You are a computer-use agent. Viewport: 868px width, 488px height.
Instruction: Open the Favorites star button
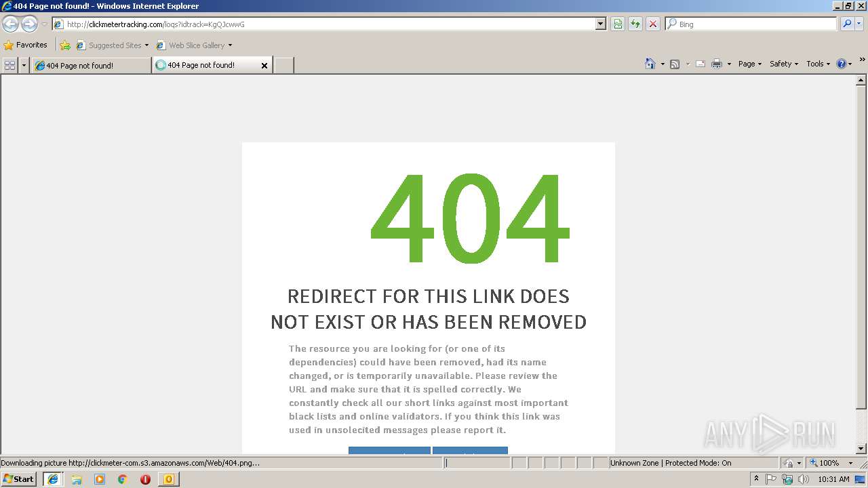point(26,45)
